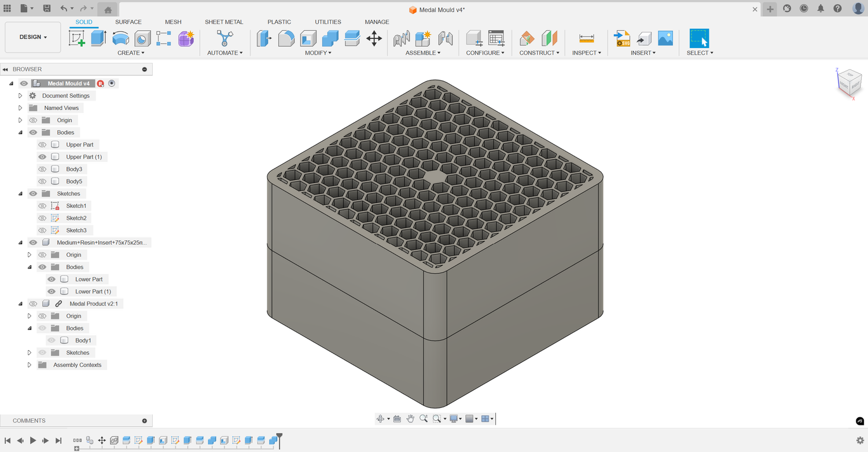Select the Create Form purple icon
Screen dimensions: 868x452
[186, 39]
